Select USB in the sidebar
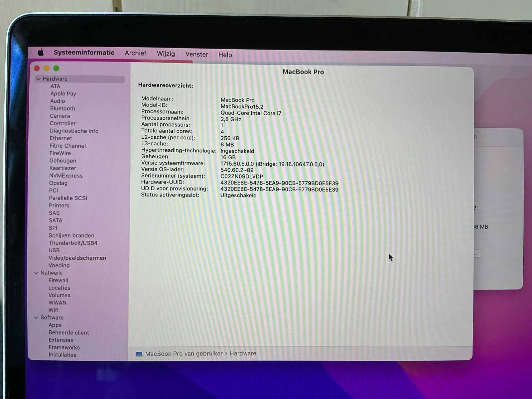This screenshot has height=399, width=532. (54, 250)
